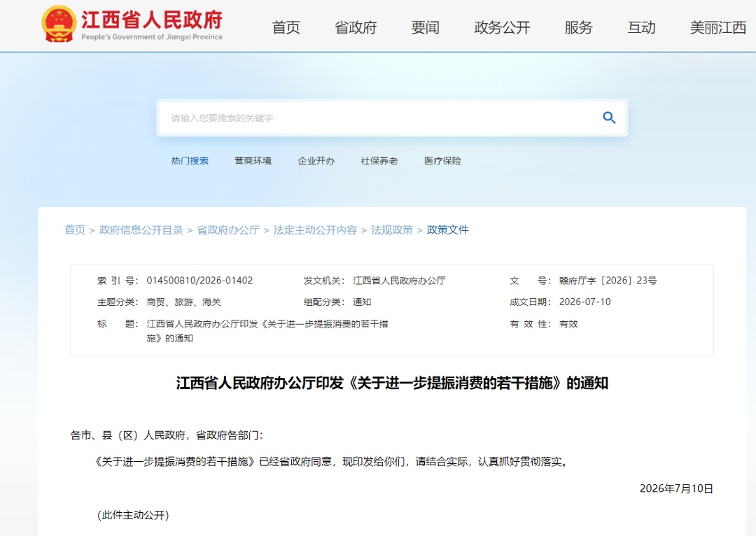Select the 热门搜索 label
This screenshot has width=756, height=536.
pos(190,160)
